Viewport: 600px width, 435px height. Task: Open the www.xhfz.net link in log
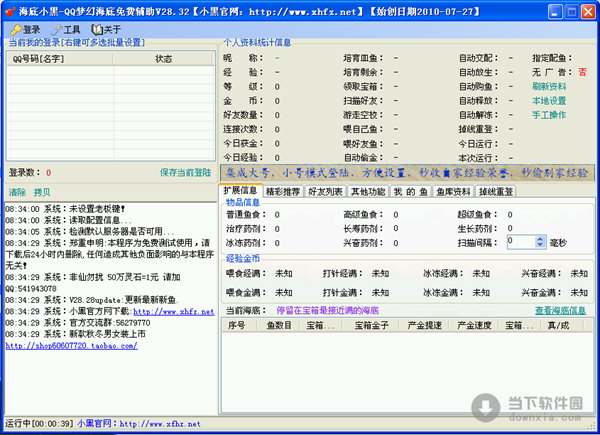[173, 311]
